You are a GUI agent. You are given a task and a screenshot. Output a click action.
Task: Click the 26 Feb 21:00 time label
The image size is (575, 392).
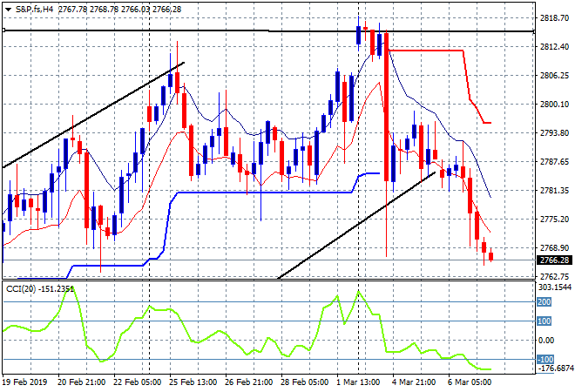pos(248,382)
